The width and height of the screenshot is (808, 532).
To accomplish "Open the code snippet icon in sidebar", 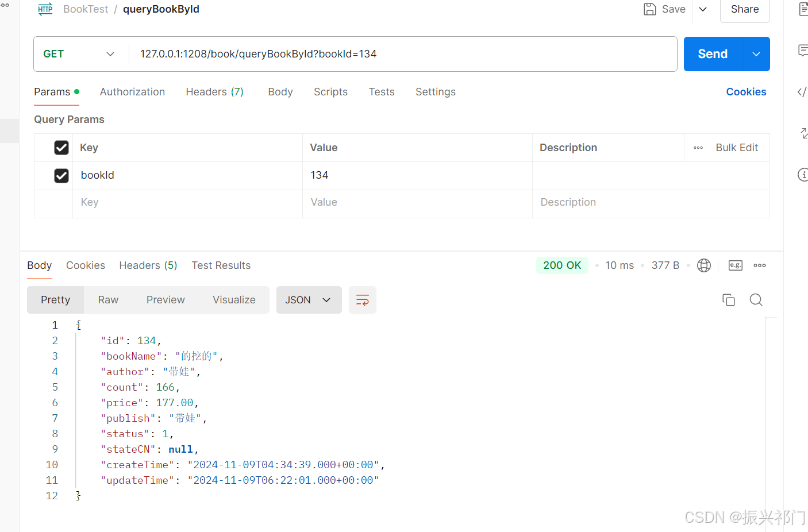I will pyautogui.click(x=802, y=92).
